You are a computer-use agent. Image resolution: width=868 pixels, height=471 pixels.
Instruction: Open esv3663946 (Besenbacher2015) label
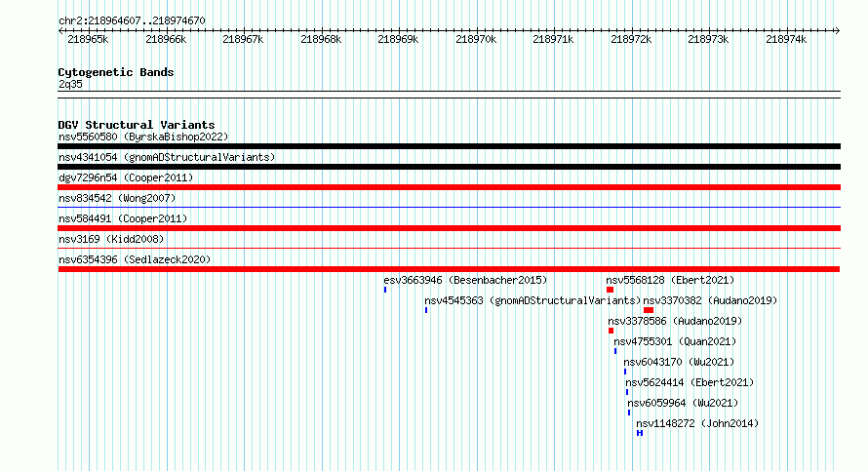[x=465, y=280]
